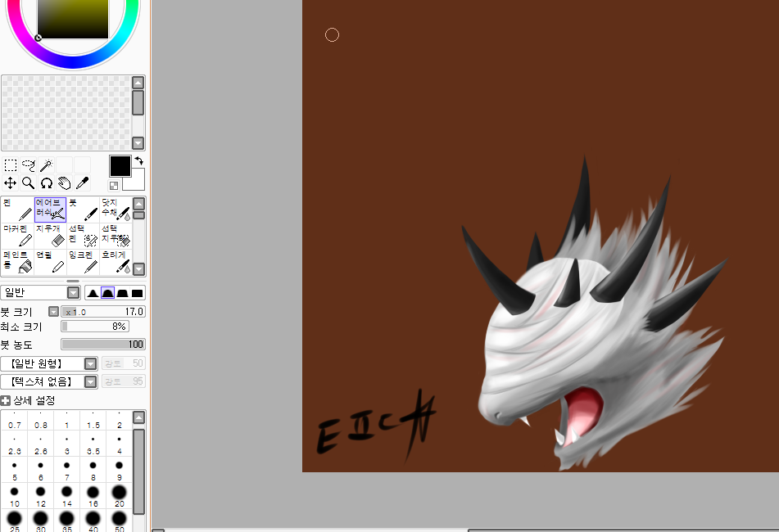Screen dimensions: 779x532
Task: Choose the 선택 펜 selection pen tool
Action: pyautogui.click(x=83, y=236)
